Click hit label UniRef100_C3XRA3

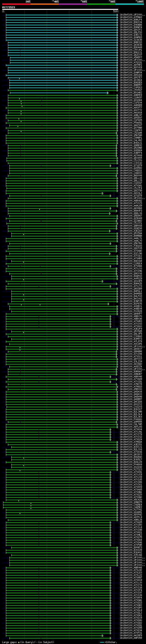131,337
